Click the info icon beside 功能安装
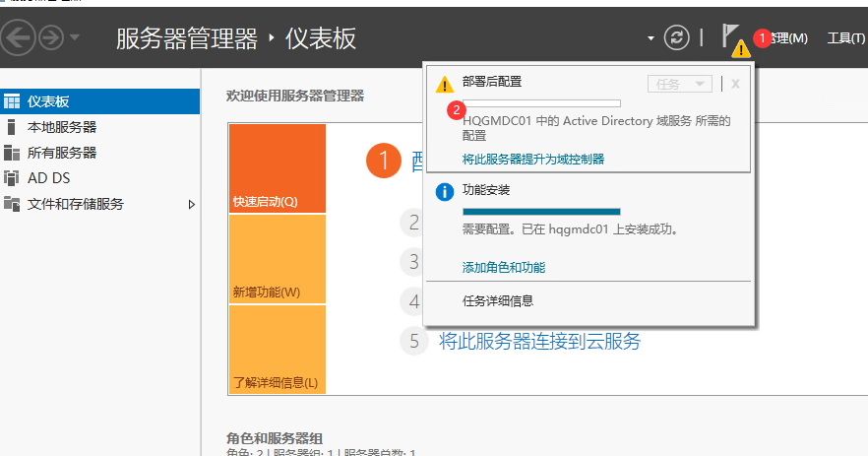The width and height of the screenshot is (868, 456). tap(445, 192)
